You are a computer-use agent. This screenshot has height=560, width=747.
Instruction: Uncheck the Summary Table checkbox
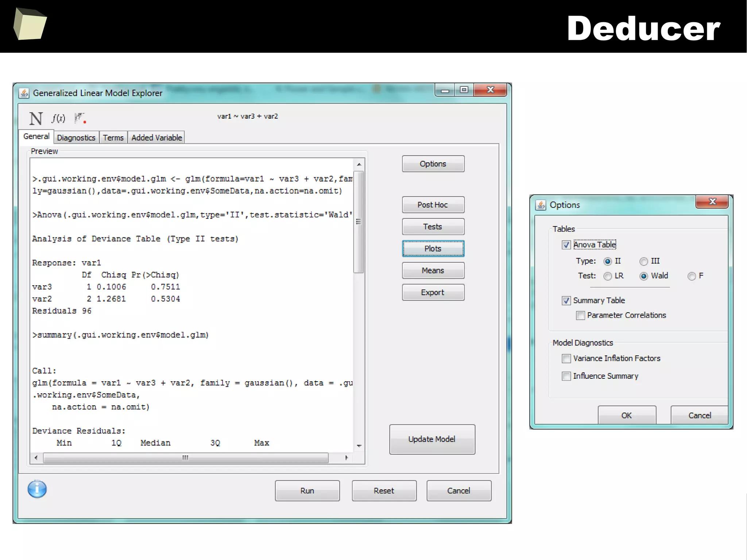click(566, 301)
